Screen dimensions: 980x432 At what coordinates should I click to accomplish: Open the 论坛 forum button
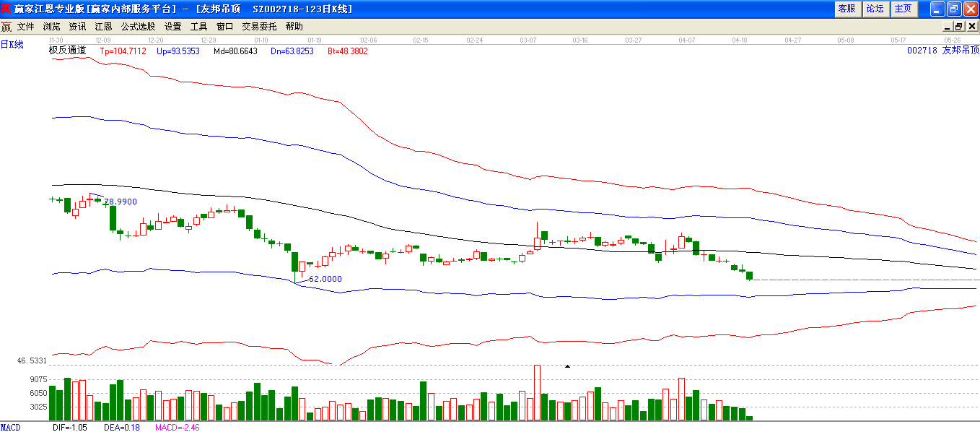pos(875,9)
